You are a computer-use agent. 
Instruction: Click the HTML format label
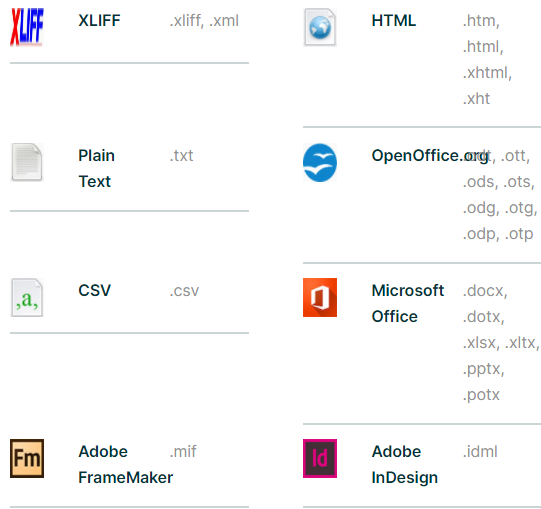pyautogui.click(x=394, y=21)
